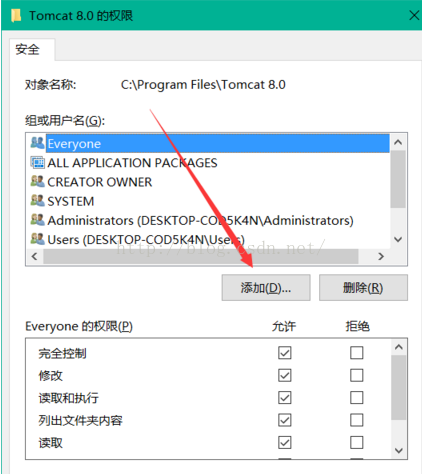Screen dimensions: 422x474
Task: Click the Everyone group icon
Action: [37, 143]
